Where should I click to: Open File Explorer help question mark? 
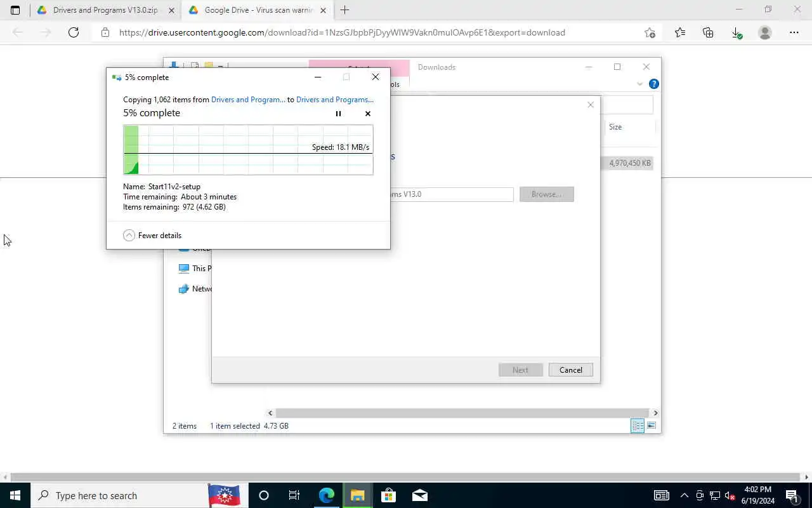[654, 84]
